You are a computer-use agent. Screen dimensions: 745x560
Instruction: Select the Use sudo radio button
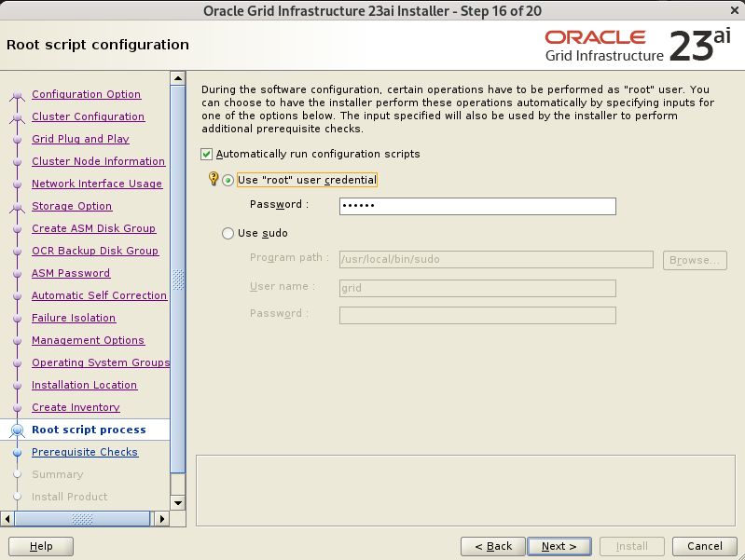[228, 233]
